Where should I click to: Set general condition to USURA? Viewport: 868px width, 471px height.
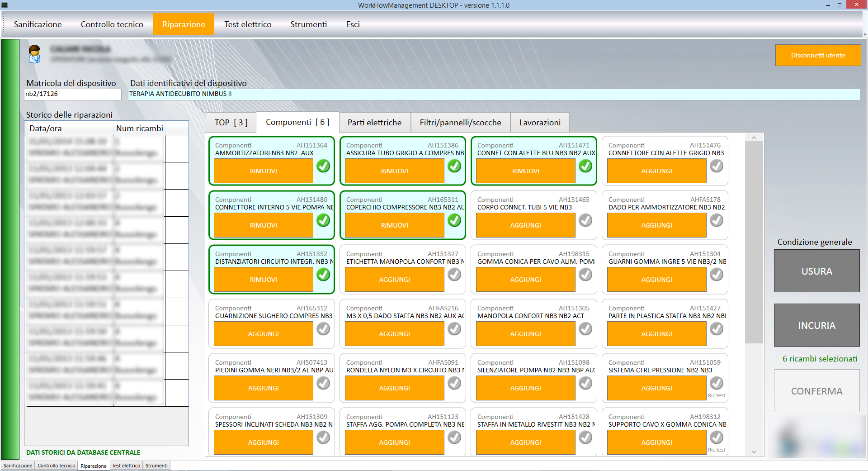click(817, 271)
